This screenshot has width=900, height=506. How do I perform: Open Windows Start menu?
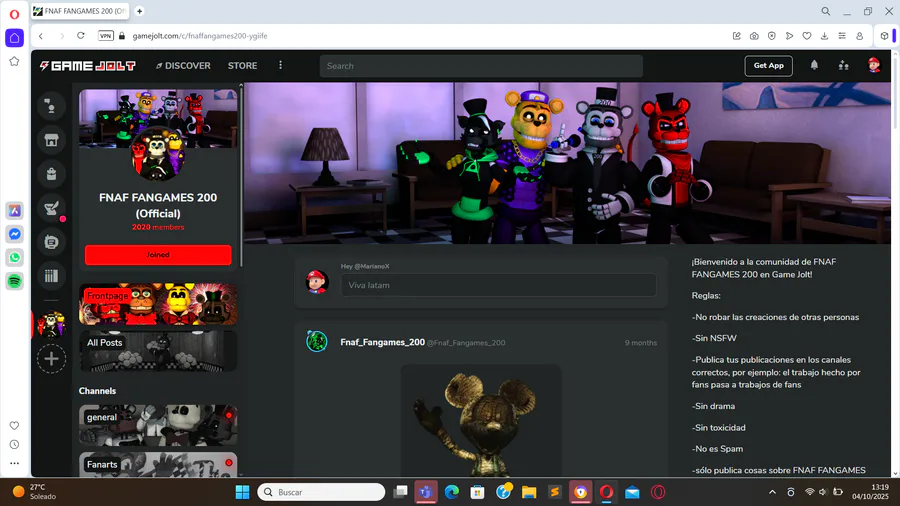[x=242, y=492]
